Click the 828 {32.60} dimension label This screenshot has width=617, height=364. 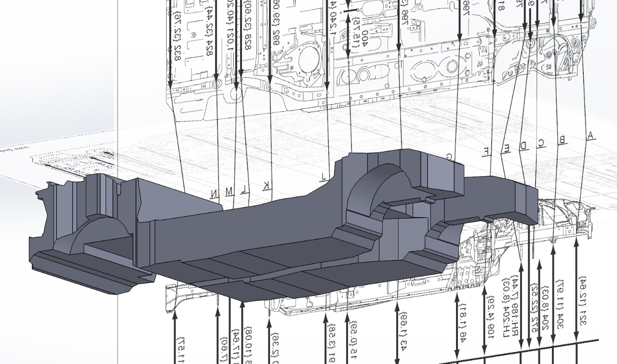pos(247,24)
